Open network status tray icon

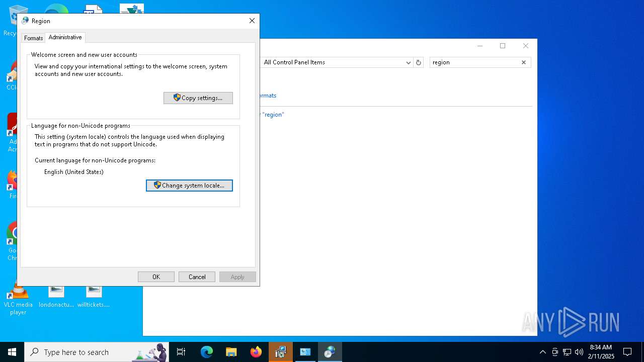tap(567, 352)
